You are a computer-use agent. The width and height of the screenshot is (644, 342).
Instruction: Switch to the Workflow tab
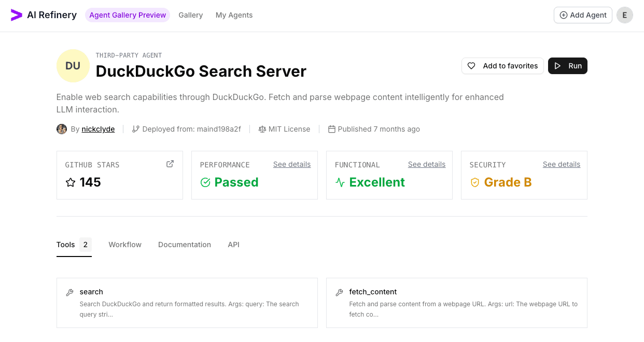coord(124,245)
